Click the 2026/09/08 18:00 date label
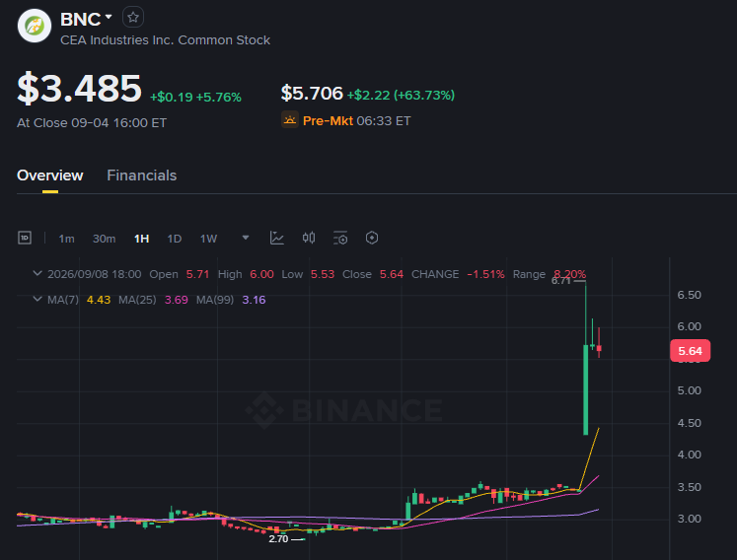737x560 pixels. click(95, 274)
